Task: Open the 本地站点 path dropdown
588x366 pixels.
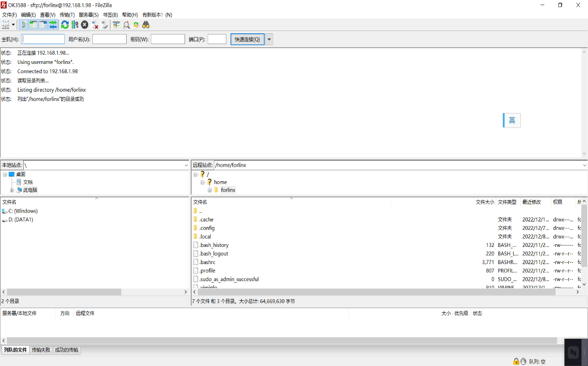Action: pos(186,165)
